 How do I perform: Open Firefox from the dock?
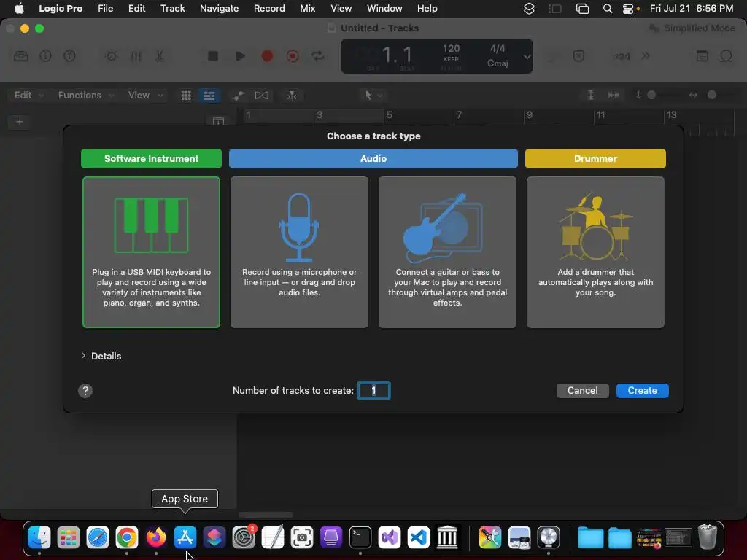(156, 537)
